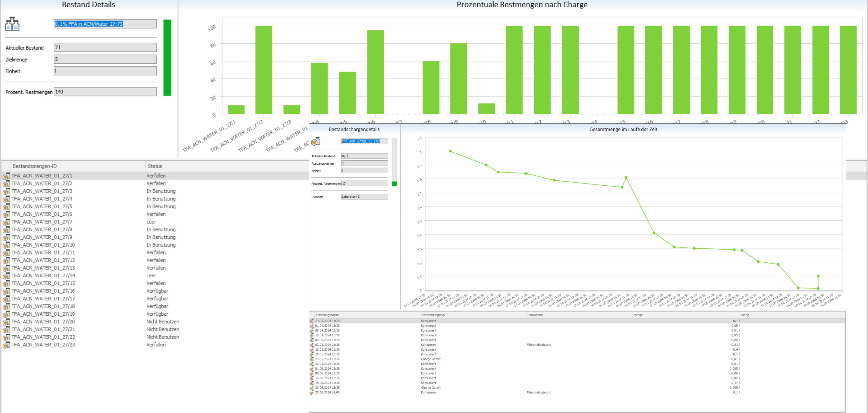Click the Standort field showing Laboratory 3
868x413 pixels.
364,197
